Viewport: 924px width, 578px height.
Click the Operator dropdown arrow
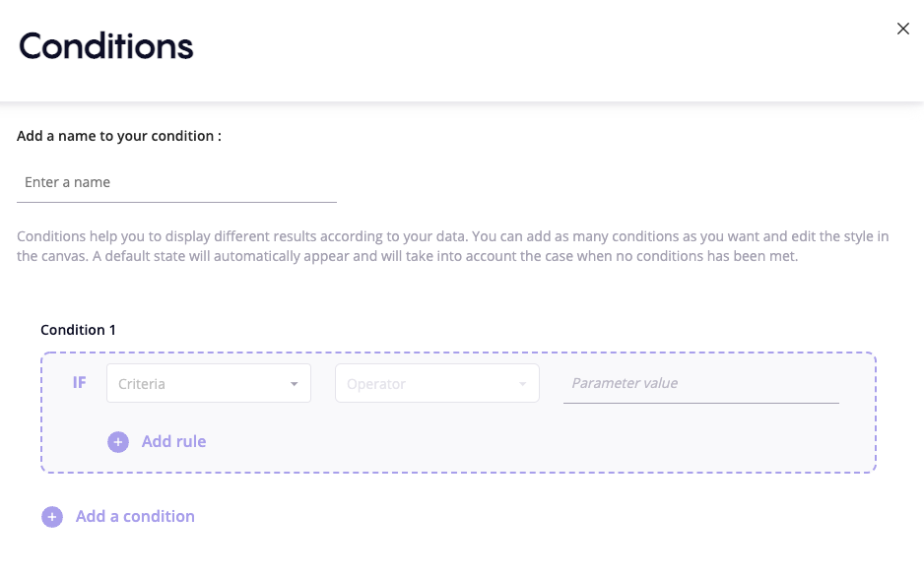click(x=522, y=384)
